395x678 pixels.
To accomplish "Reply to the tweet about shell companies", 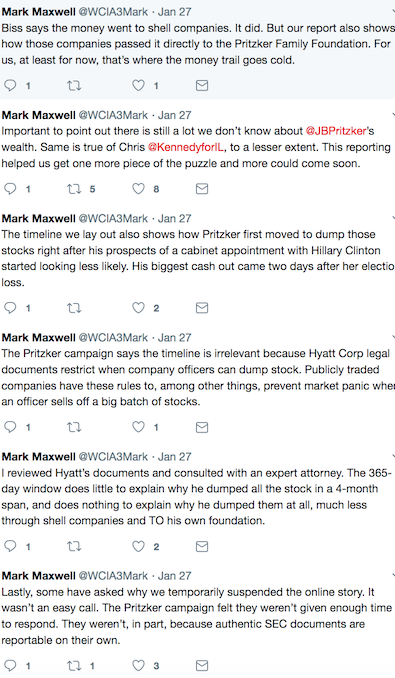I will [10, 85].
